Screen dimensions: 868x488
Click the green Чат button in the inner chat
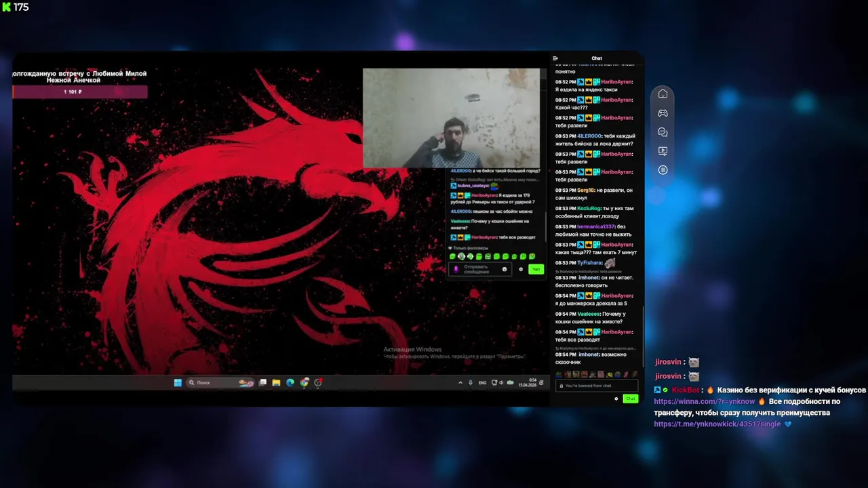click(536, 269)
